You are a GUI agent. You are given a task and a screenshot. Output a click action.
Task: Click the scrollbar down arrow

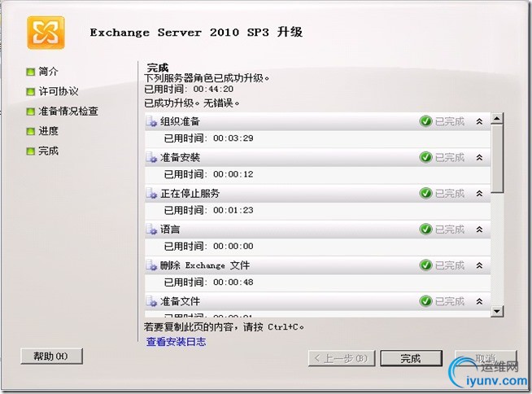[x=497, y=311]
